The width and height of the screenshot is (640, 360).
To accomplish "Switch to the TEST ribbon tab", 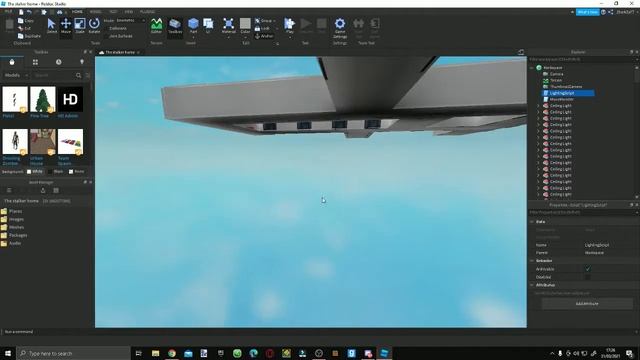I will (113, 12).
